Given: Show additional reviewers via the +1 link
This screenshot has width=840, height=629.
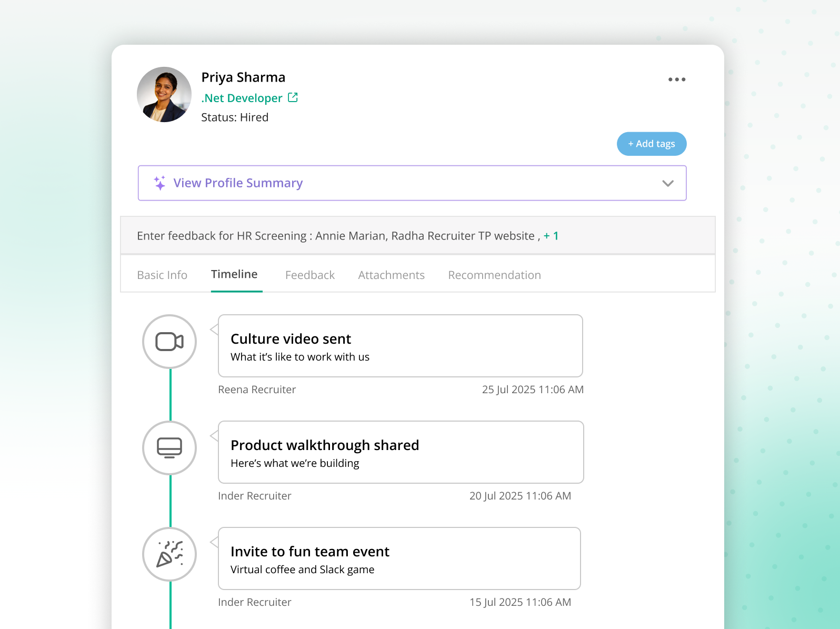Looking at the screenshot, I should (x=551, y=236).
